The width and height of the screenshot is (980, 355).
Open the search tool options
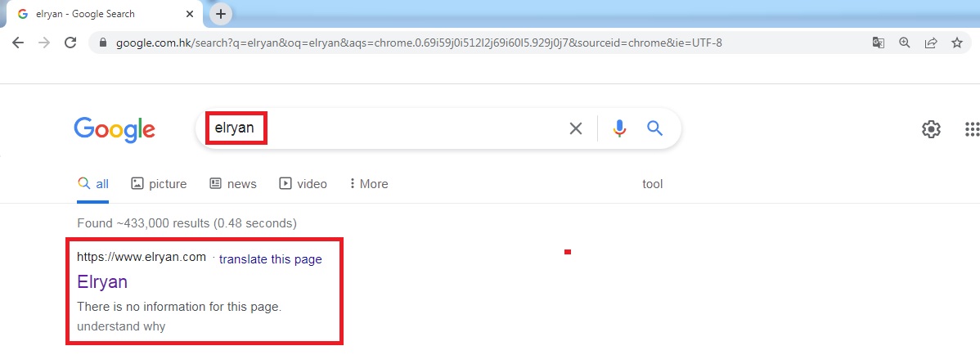click(x=652, y=184)
